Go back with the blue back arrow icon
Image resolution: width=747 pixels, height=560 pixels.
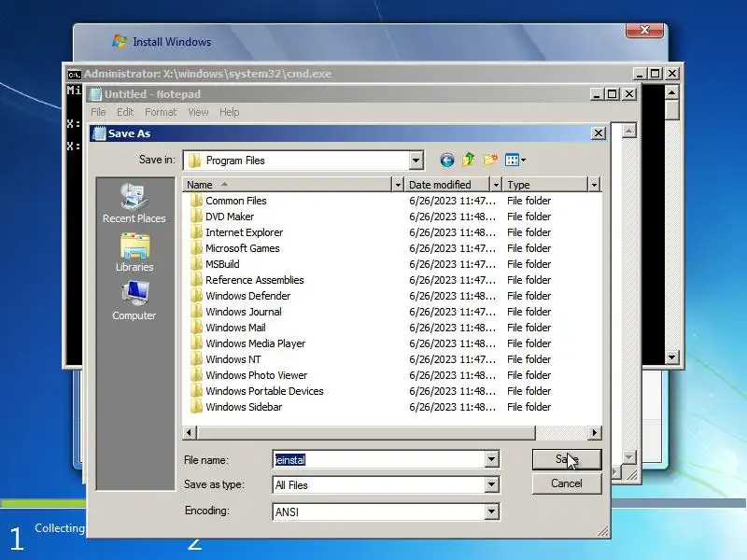[447, 160]
